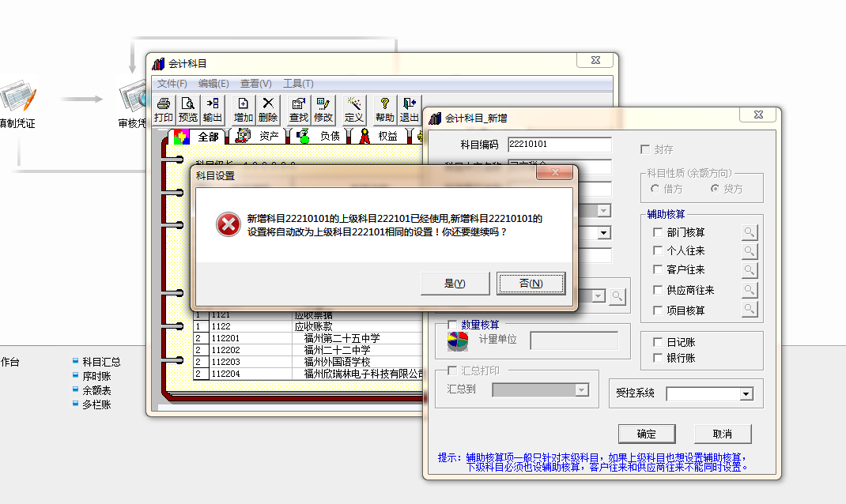Screen dimensions: 846x504
Task: Tick the 银行账 checkbox
Action: [658, 358]
